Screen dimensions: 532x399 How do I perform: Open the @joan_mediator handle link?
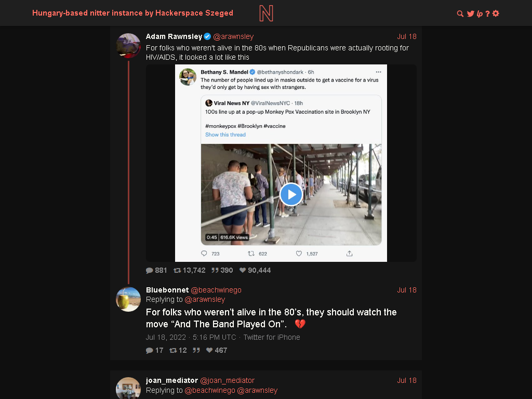228,381
